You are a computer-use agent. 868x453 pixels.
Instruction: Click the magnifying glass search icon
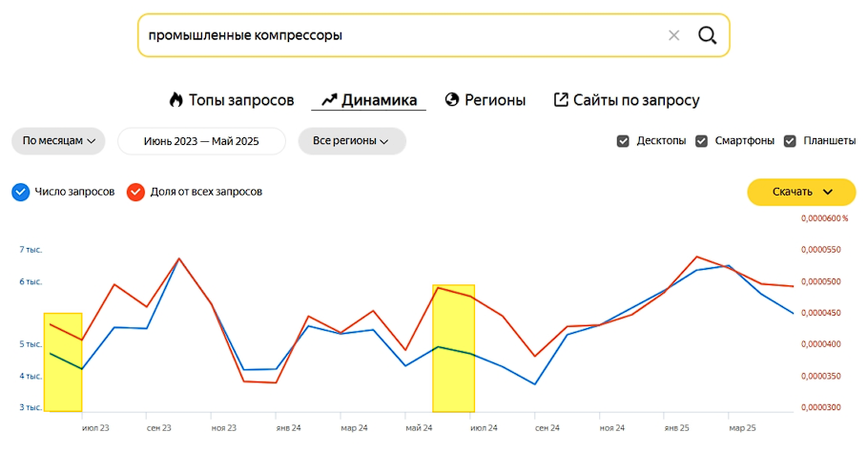pos(707,35)
